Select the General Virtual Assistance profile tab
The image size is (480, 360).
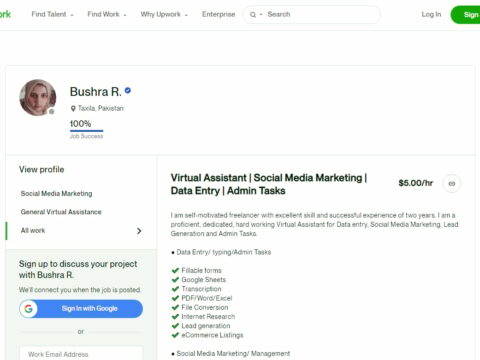(61, 212)
